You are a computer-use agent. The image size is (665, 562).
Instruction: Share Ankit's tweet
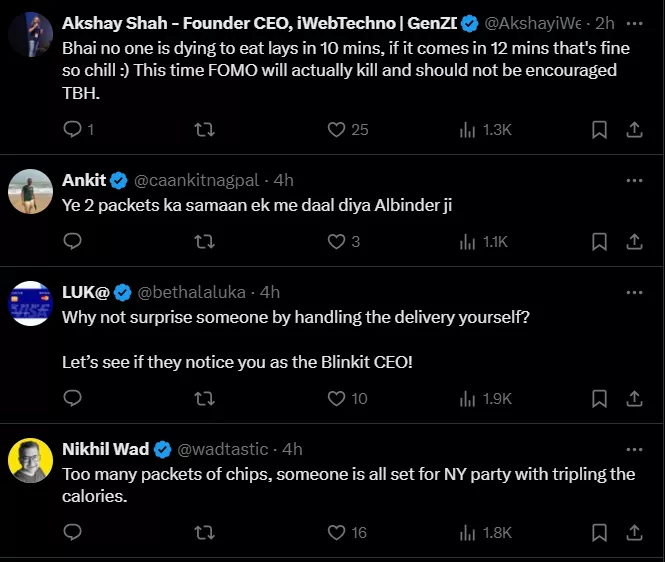[634, 241]
